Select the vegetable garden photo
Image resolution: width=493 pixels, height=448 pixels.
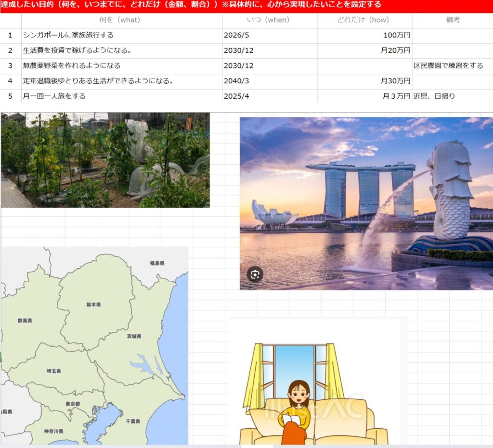coord(105,160)
